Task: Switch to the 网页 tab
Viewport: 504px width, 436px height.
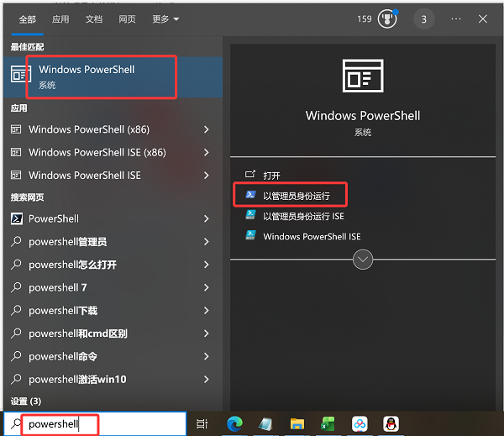Action: [127, 19]
